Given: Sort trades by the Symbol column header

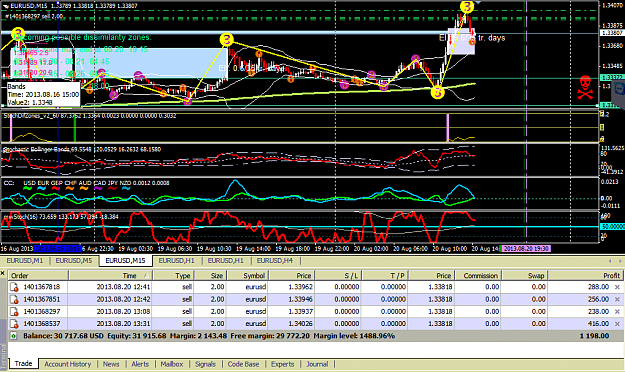Looking at the screenshot, I should coord(248,276).
